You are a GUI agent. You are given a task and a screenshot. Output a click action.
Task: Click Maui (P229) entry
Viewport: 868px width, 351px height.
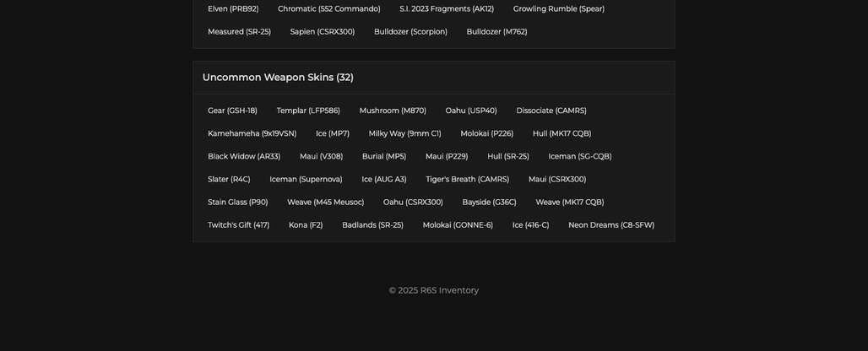tap(447, 156)
